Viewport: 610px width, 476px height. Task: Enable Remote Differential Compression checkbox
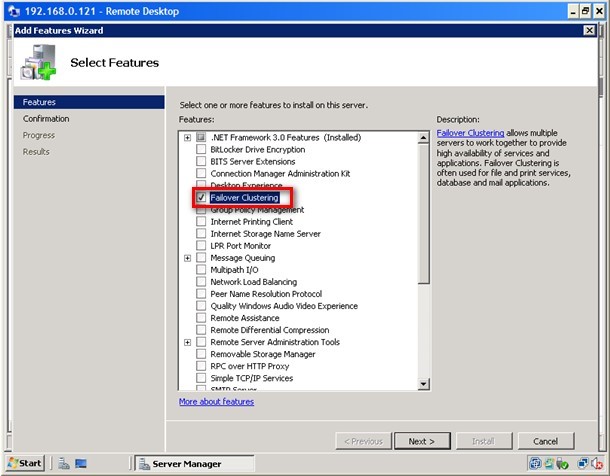201,330
